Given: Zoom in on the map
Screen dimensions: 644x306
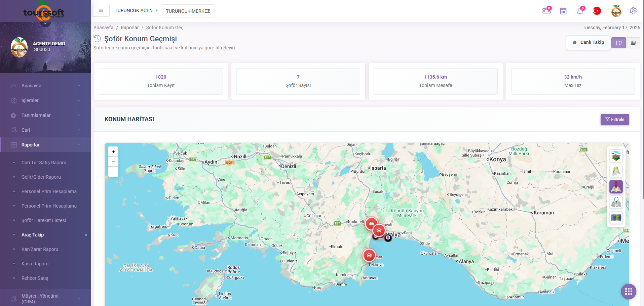Looking at the screenshot, I should tap(113, 151).
